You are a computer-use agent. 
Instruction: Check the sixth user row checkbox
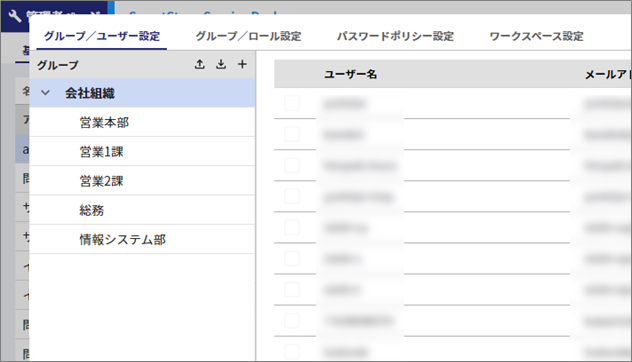tap(292, 258)
